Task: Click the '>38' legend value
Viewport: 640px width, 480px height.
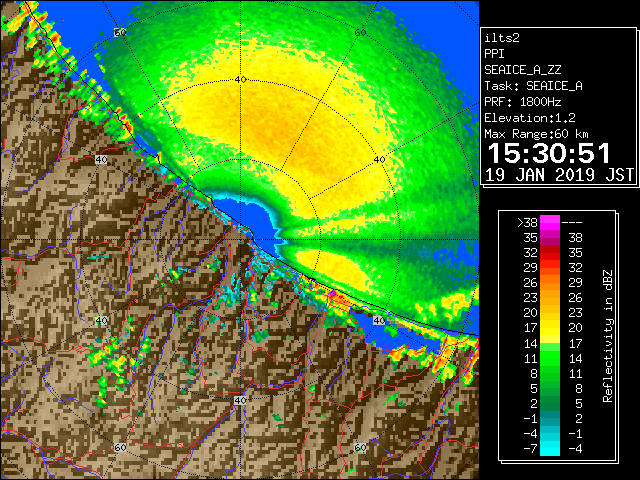Action: tap(527, 223)
